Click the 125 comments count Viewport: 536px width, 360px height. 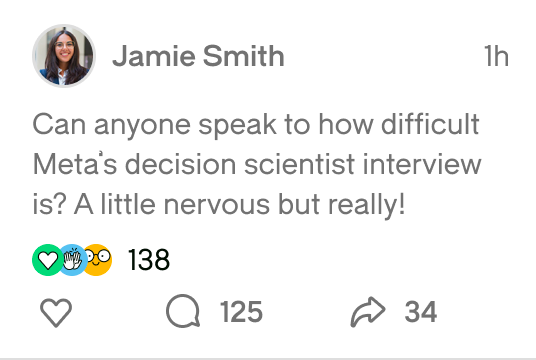click(x=241, y=312)
